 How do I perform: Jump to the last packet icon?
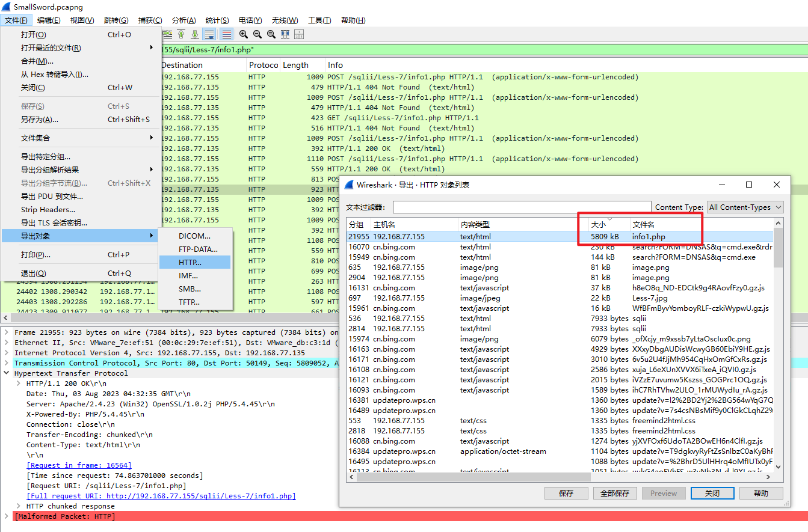click(195, 34)
